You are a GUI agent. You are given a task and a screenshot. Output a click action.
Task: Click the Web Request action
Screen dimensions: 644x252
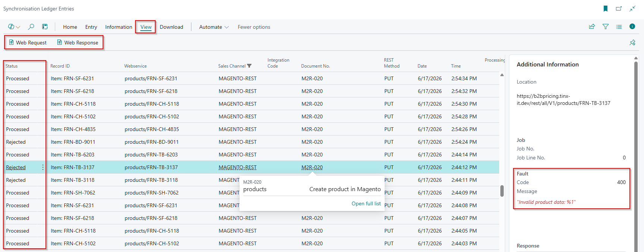pos(28,43)
